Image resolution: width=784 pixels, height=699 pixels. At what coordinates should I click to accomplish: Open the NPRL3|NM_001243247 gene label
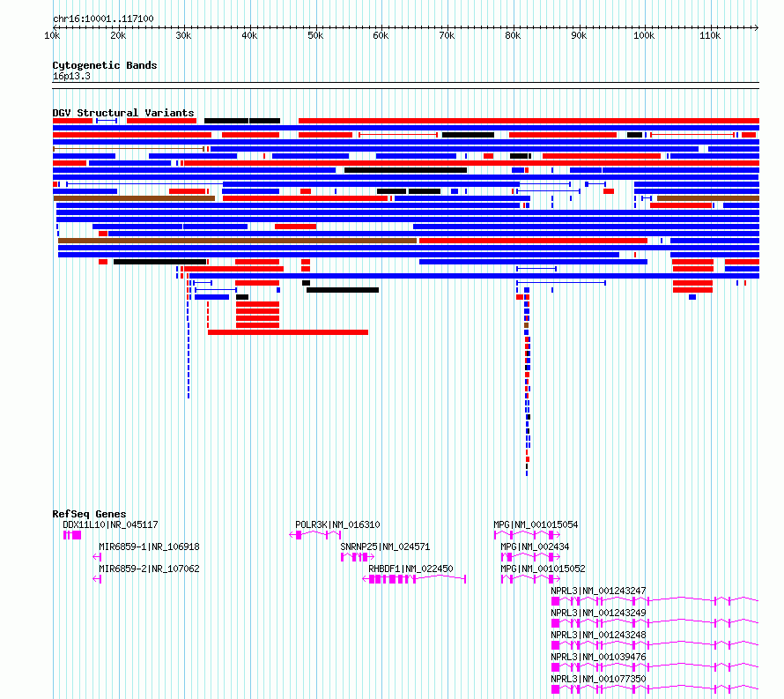(598, 591)
